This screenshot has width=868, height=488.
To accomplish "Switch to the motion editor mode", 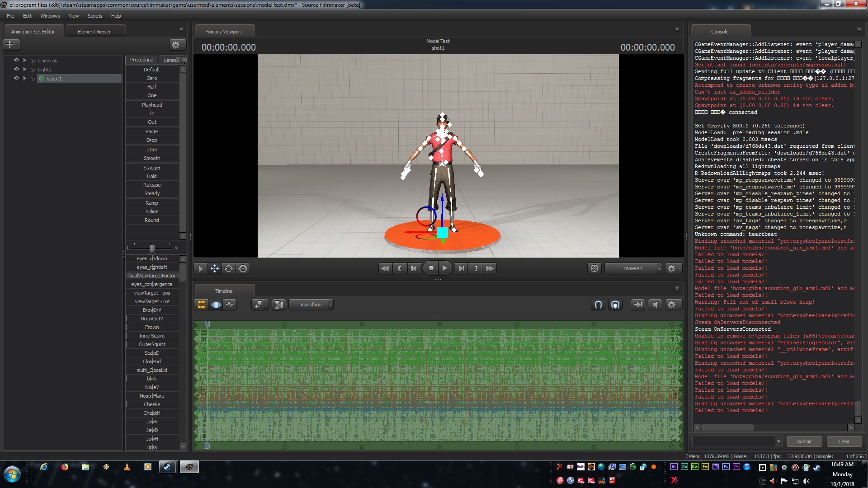I will coord(216,305).
